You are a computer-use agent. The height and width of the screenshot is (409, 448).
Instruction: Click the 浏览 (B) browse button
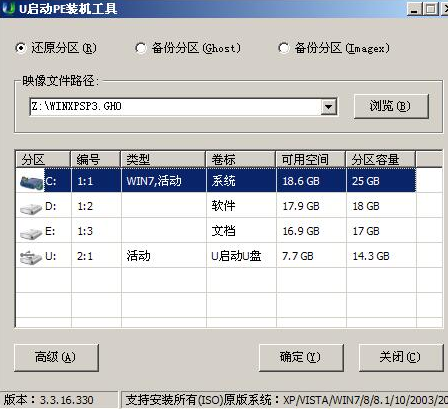click(391, 106)
